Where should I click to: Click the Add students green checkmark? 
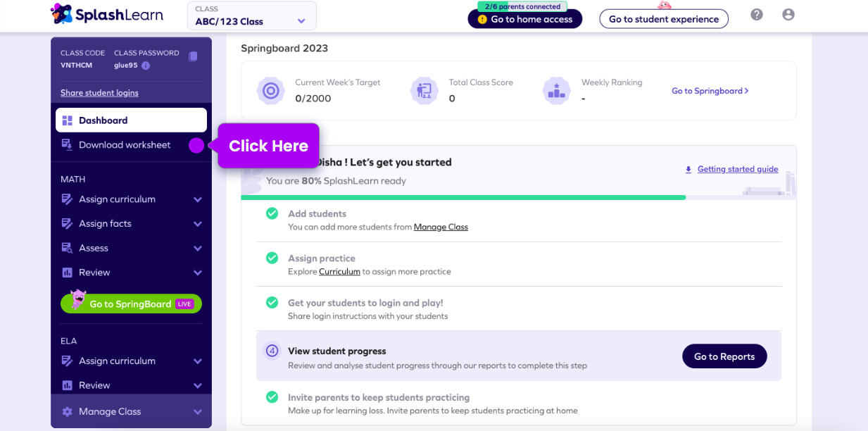pos(272,213)
